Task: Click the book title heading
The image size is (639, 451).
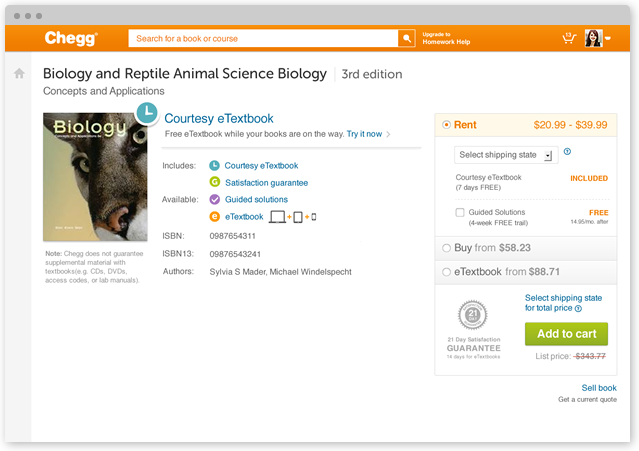Action: [185, 74]
